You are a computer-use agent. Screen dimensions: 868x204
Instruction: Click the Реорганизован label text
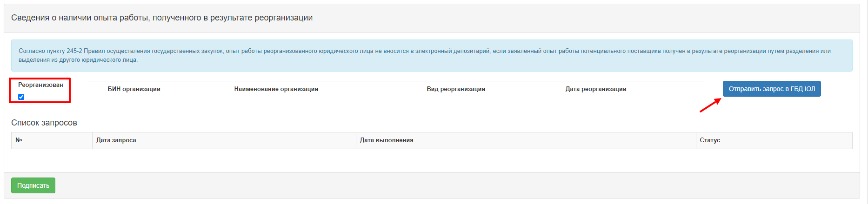(40, 85)
